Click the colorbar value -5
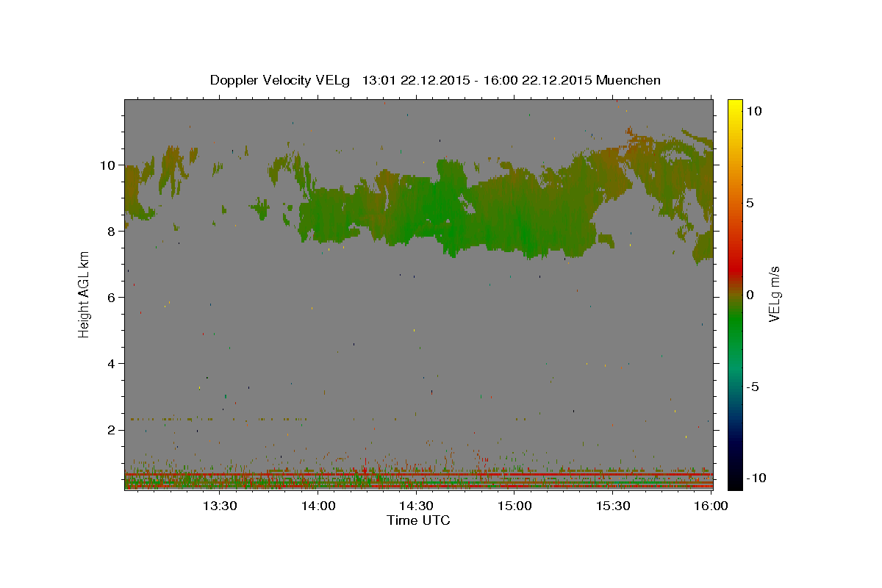 tap(752, 387)
